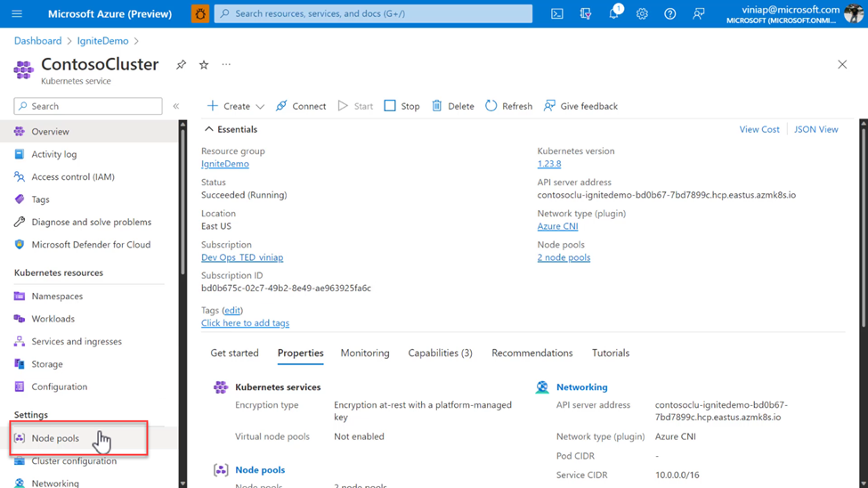Click the Microsoft Azure (Preview) home title
This screenshot has width=868, height=488.
point(110,14)
